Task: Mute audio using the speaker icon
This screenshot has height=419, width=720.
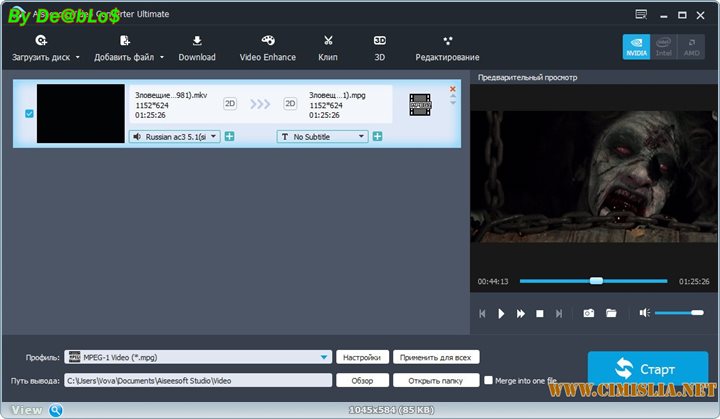Action: point(645,313)
